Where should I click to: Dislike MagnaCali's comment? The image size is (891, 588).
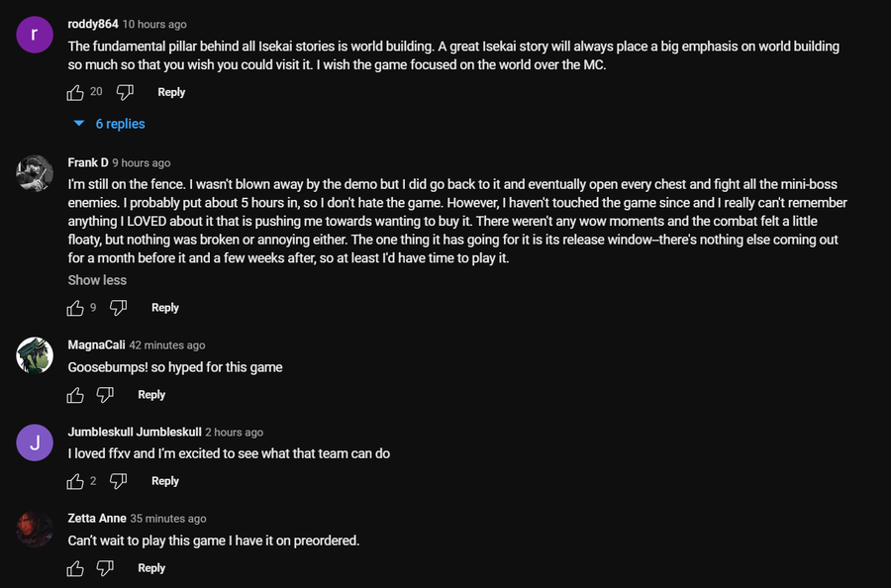pyautogui.click(x=105, y=395)
